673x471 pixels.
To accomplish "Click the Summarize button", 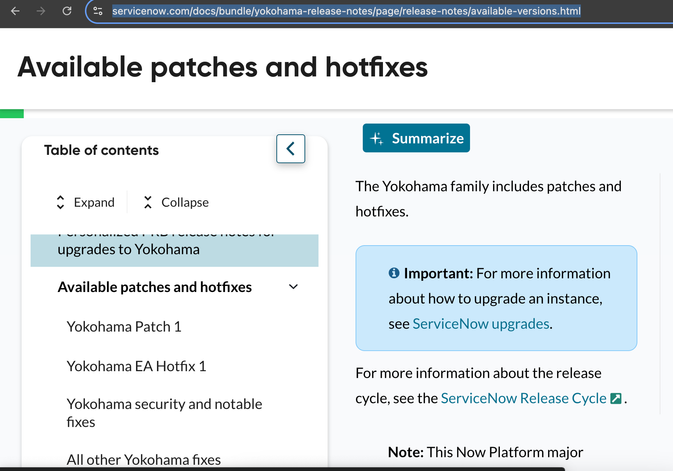I will pyautogui.click(x=416, y=138).
